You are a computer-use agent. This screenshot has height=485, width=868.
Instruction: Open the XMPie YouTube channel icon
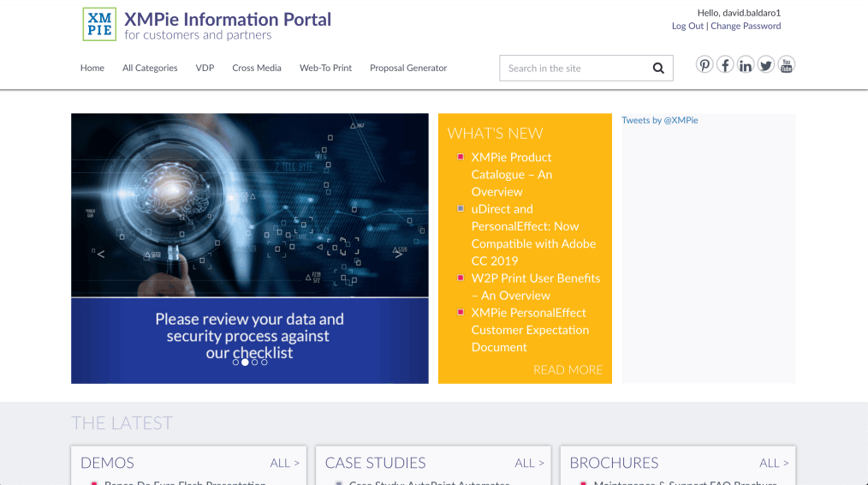pos(786,65)
